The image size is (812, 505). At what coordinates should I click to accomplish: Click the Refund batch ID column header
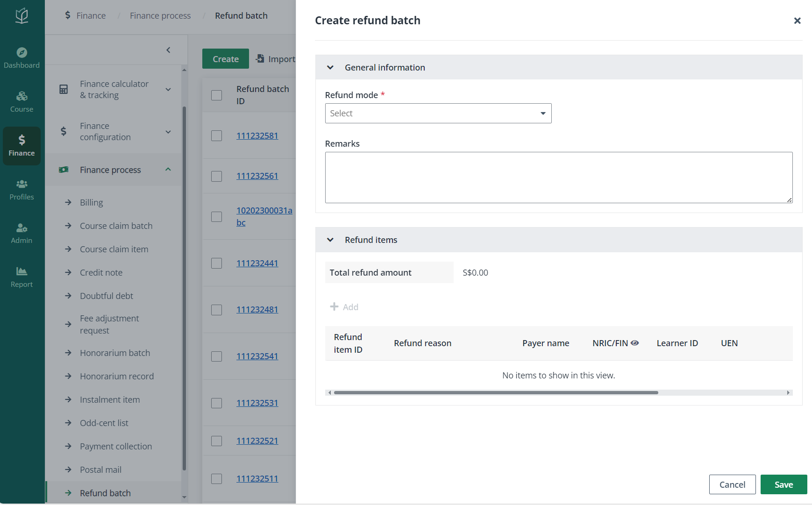click(263, 95)
